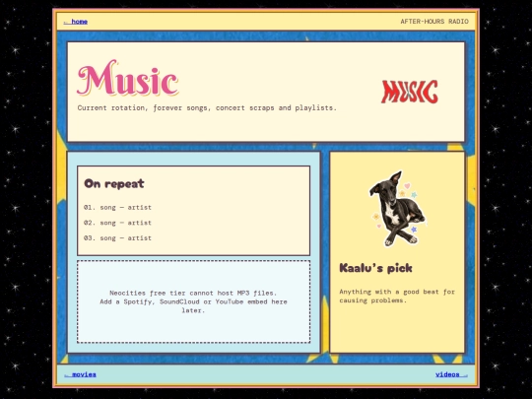Click the dashed Neocities embed placeholder box
Viewport: 532px width, 399px height.
(193, 301)
